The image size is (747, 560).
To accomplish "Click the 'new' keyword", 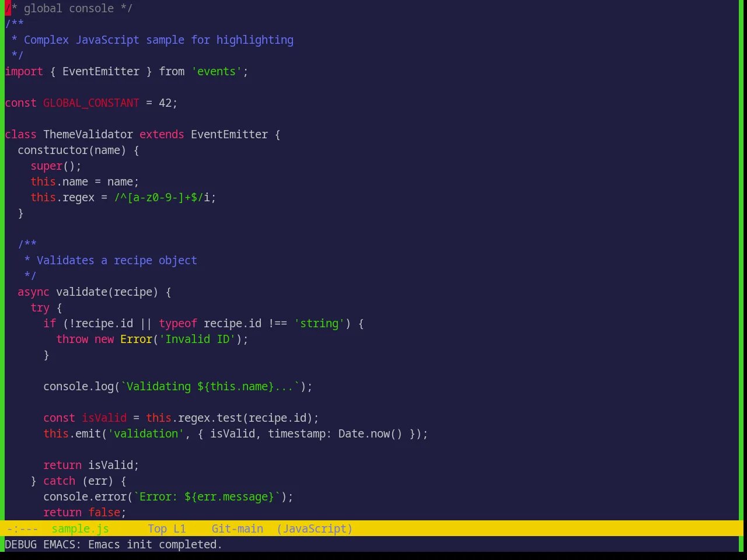I will coord(104,339).
